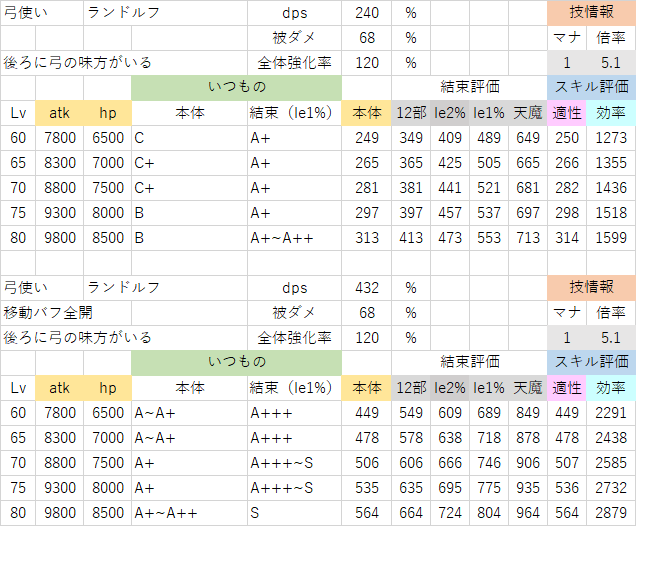Select the 効率 value 1273
Viewport: 660px width, 576px height.
click(610, 138)
